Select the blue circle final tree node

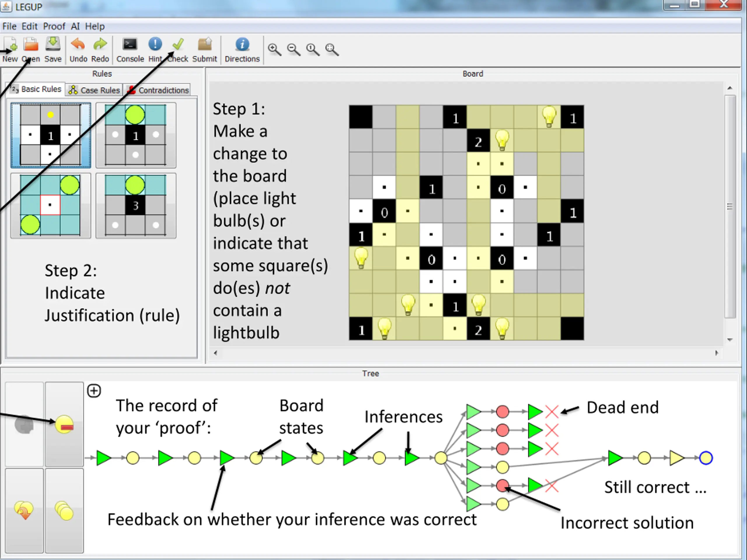(x=706, y=458)
